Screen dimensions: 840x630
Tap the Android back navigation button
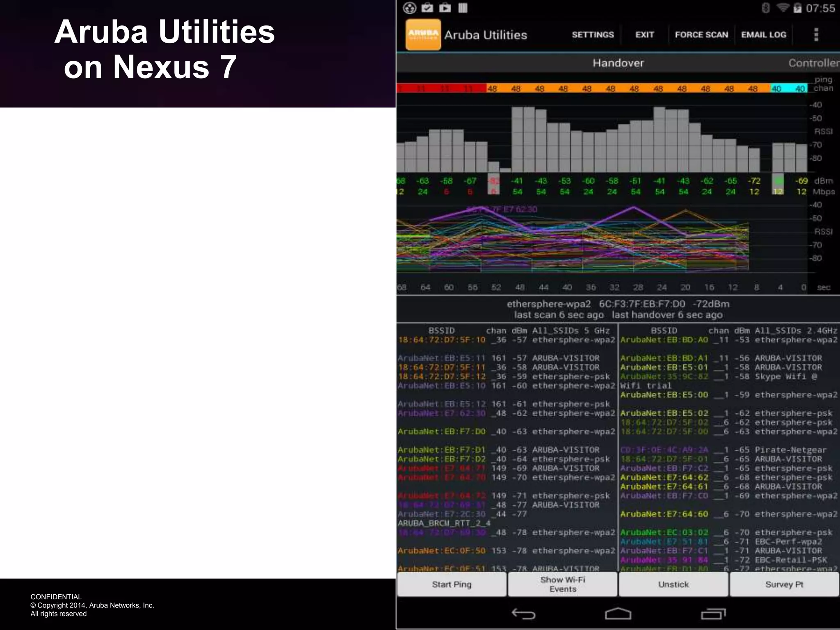524,614
